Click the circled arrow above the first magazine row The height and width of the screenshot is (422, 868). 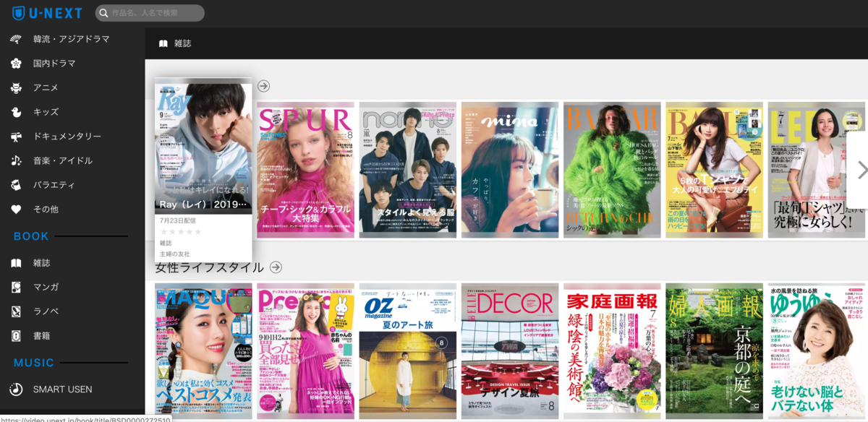[263, 86]
